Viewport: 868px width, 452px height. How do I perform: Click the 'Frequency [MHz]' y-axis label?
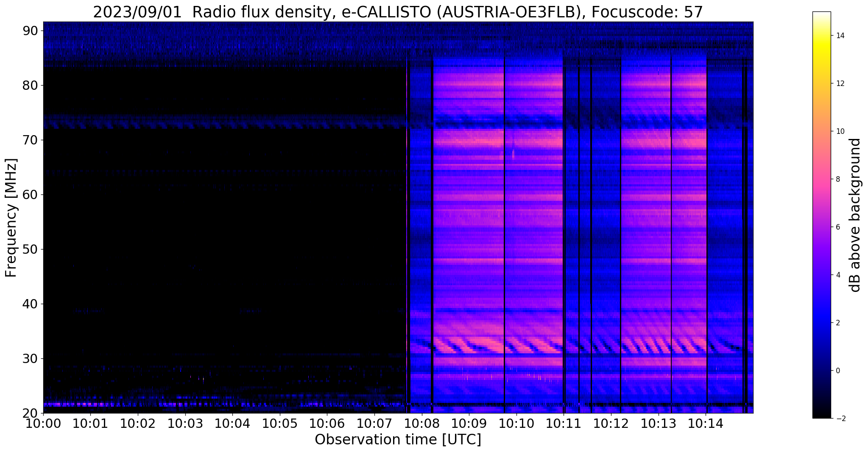click(11, 218)
